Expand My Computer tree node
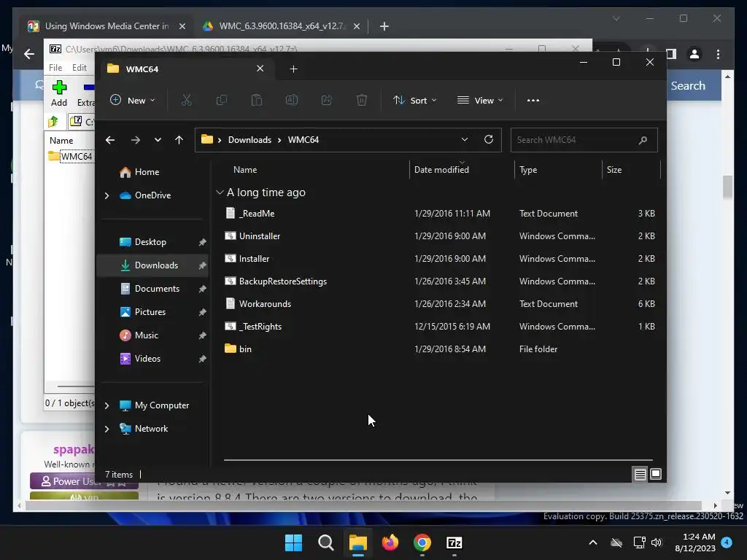The image size is (747, 560). pos(107,405)
